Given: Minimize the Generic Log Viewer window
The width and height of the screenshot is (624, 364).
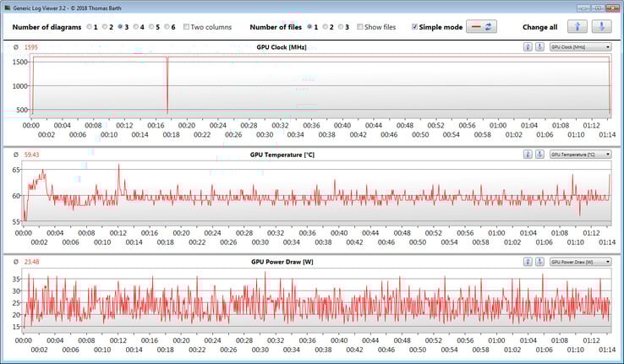Looking at the screenshot, I should 583,8.
